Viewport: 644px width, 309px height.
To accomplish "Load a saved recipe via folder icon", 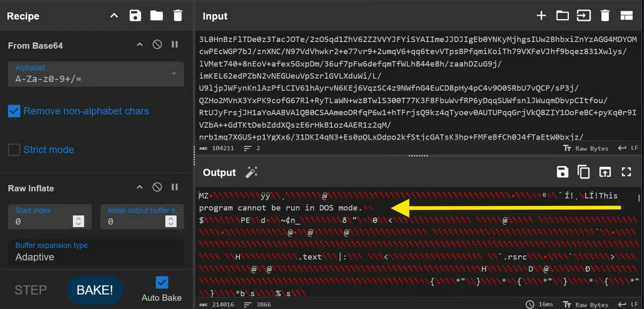I will tap(157, 16).
